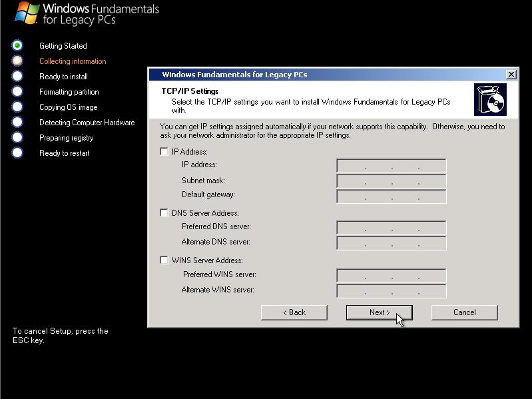Click the Collecting information step indicator

coord(17,61)
